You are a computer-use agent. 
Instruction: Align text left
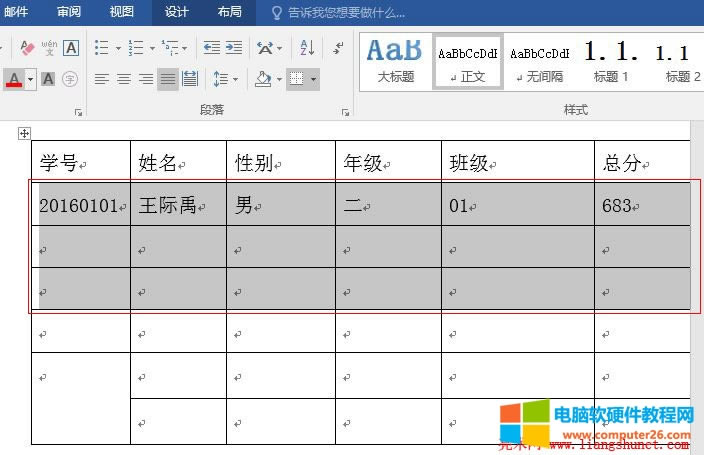(x=101, y=80)
